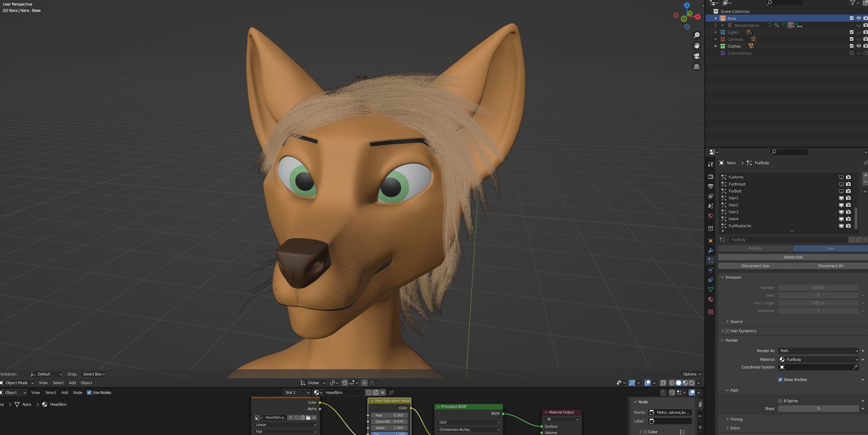
Task: Click the viewport pan hand icon
Action: point(696,46)
